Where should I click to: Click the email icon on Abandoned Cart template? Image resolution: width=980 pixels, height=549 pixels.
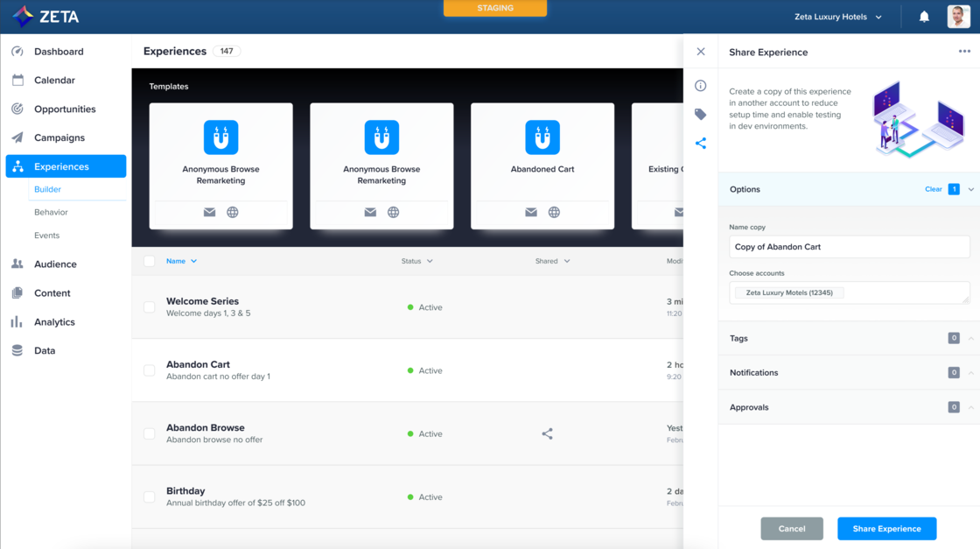531,212
